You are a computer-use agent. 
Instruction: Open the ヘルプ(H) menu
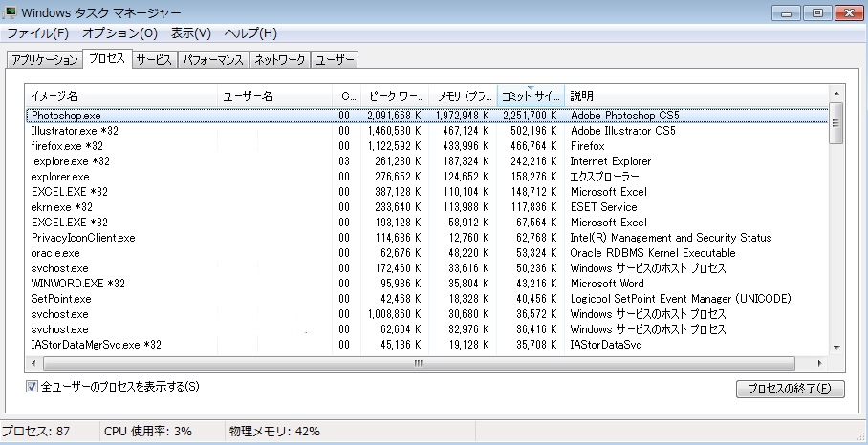point(250,33)
